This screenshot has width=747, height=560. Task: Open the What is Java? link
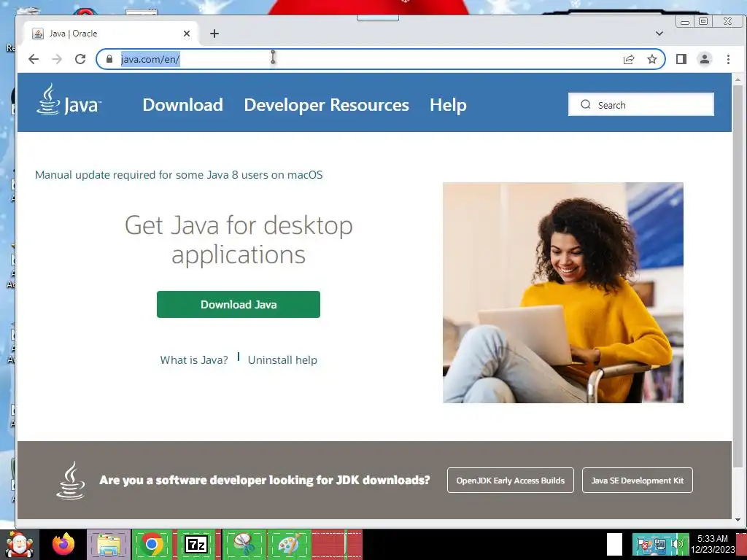[194, 360]
